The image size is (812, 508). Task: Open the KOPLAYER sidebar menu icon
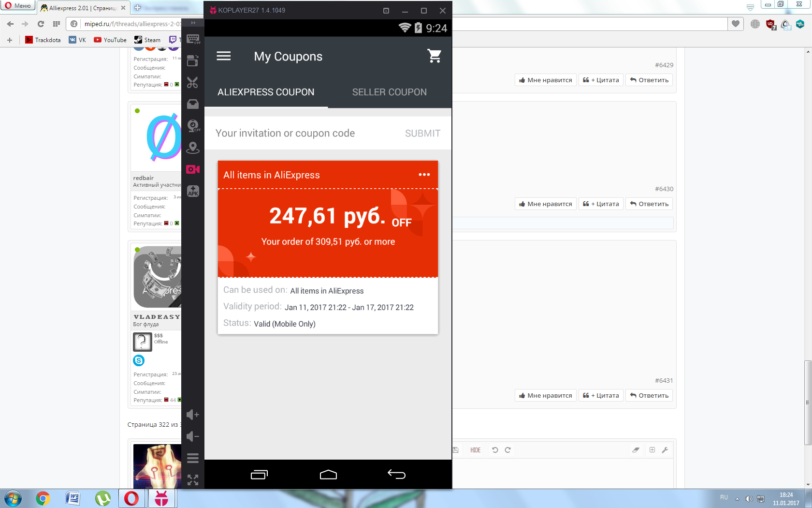(193, 458)
